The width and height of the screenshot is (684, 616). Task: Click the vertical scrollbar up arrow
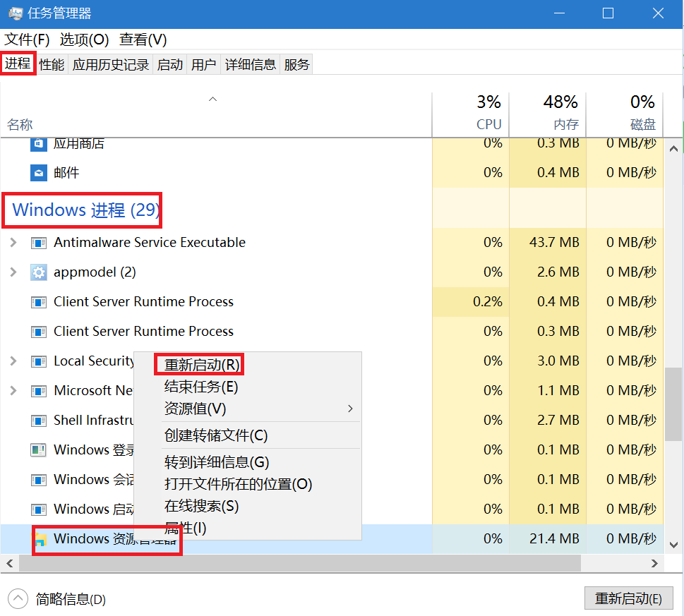673,149
